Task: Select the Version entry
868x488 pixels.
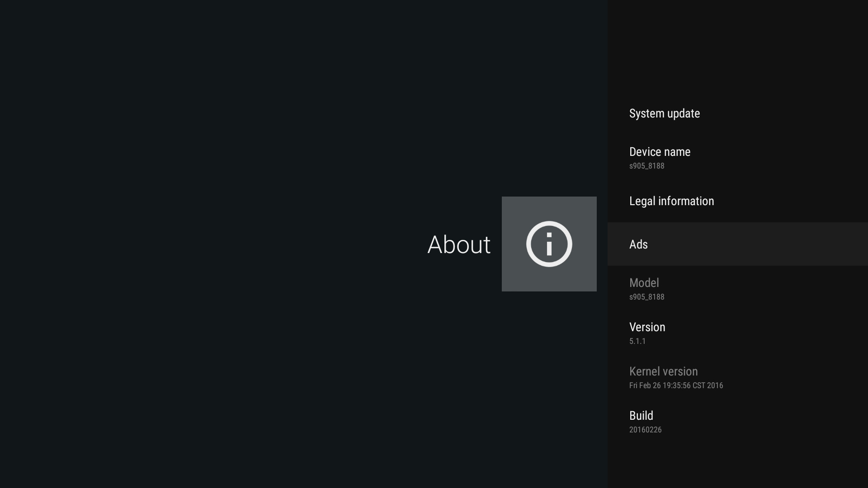Action: coord(647,327)
